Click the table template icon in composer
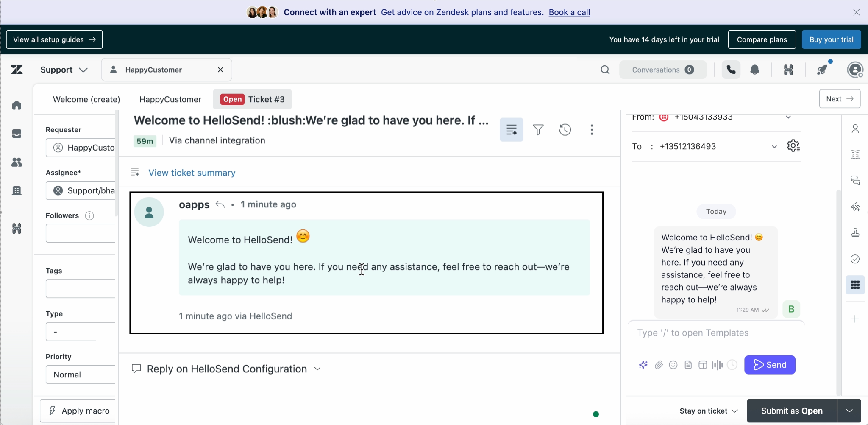868x425 pixels. [x=703, y=365]
